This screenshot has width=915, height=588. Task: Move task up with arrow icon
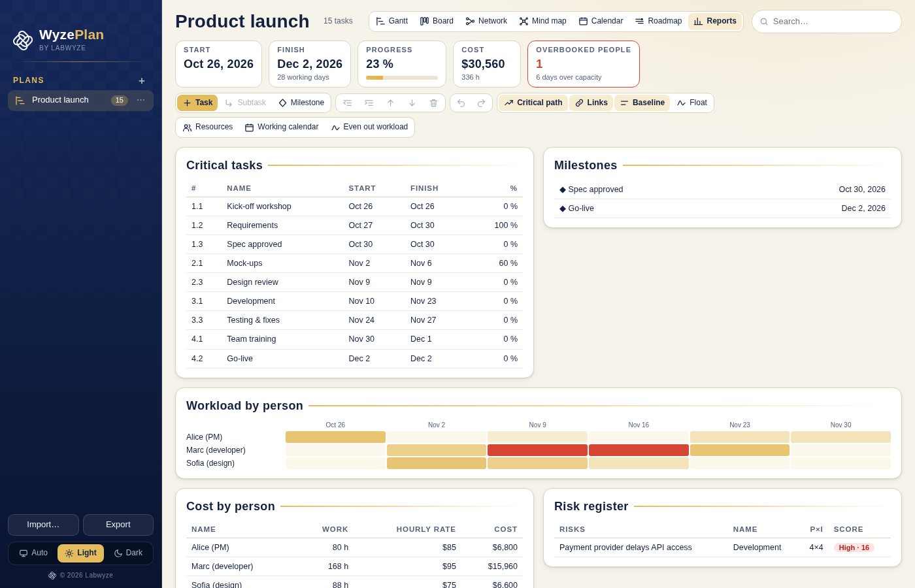pos(391,103)
